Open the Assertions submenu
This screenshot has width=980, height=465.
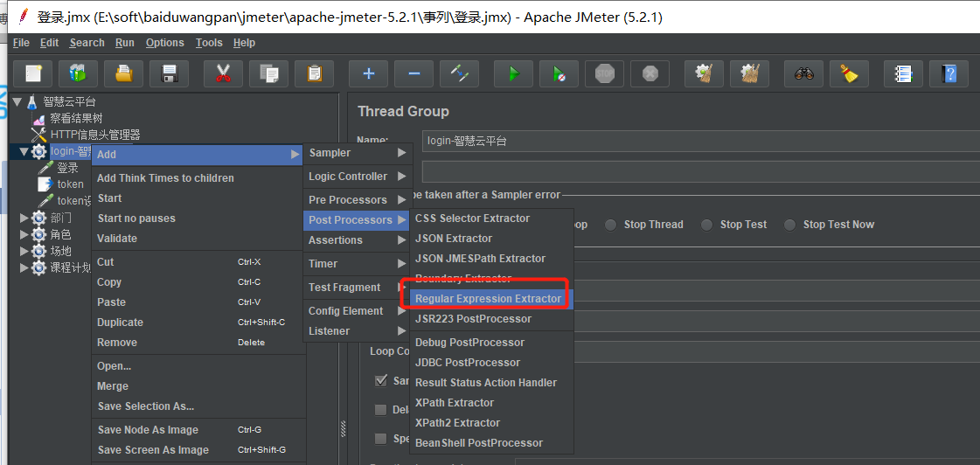tap(358, 240)
